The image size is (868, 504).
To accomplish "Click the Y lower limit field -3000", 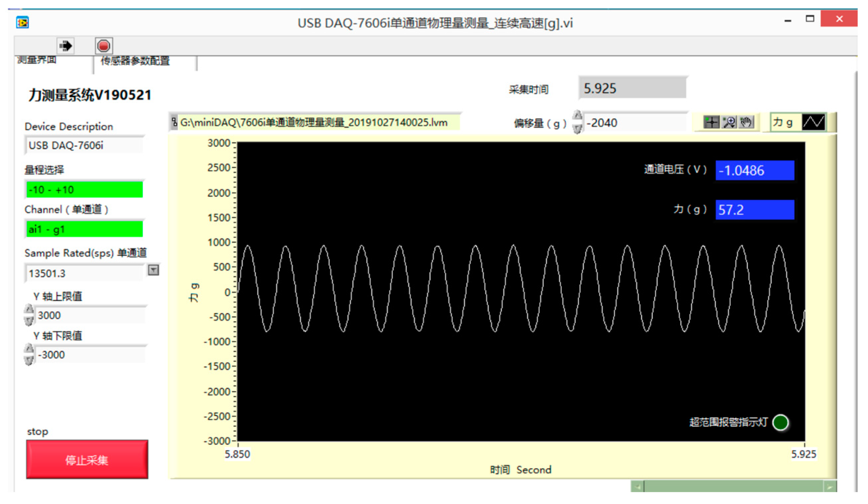I will tap(90, 355).
